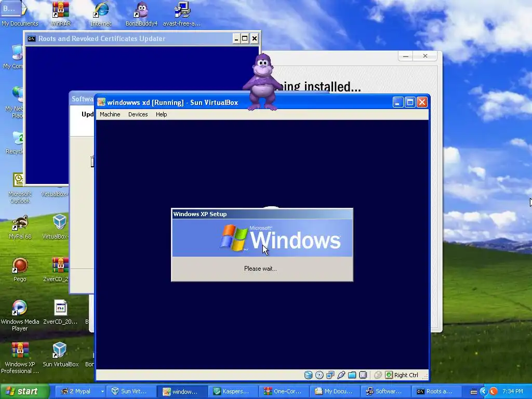This screenshot has width=532, height=399.
Task: Click the virtualization (V chip) status icon
Action: 363,375
